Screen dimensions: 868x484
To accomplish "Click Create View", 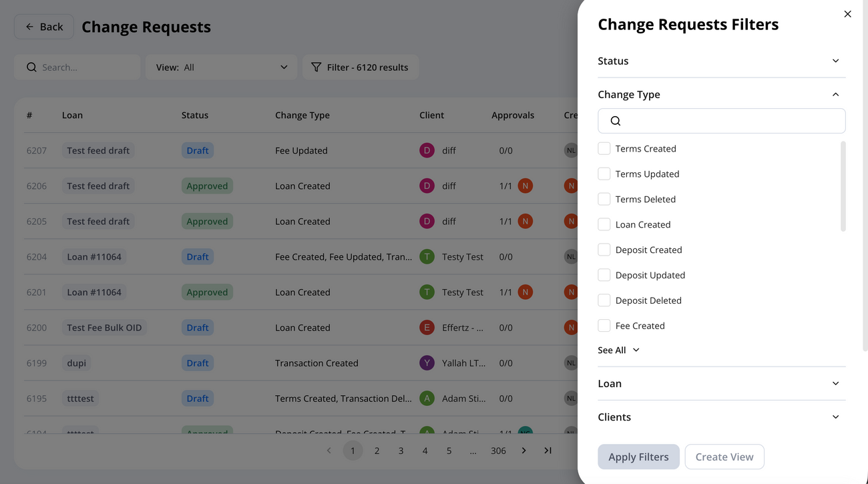I will pos(724,457).
